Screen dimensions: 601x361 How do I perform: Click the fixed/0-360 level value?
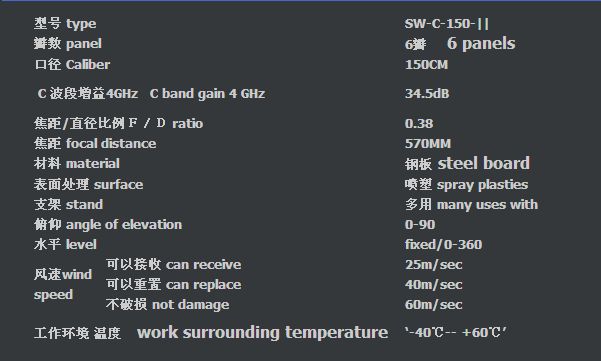[x=443, y=244]
